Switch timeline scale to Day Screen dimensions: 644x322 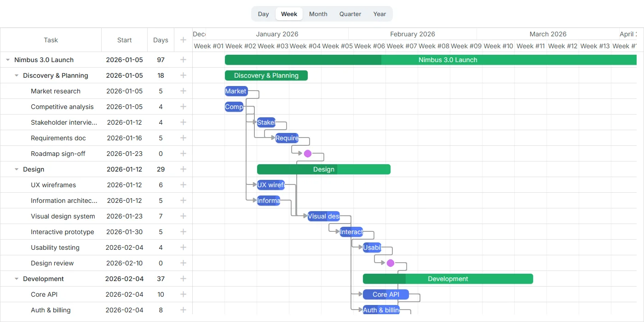point(264,14)
